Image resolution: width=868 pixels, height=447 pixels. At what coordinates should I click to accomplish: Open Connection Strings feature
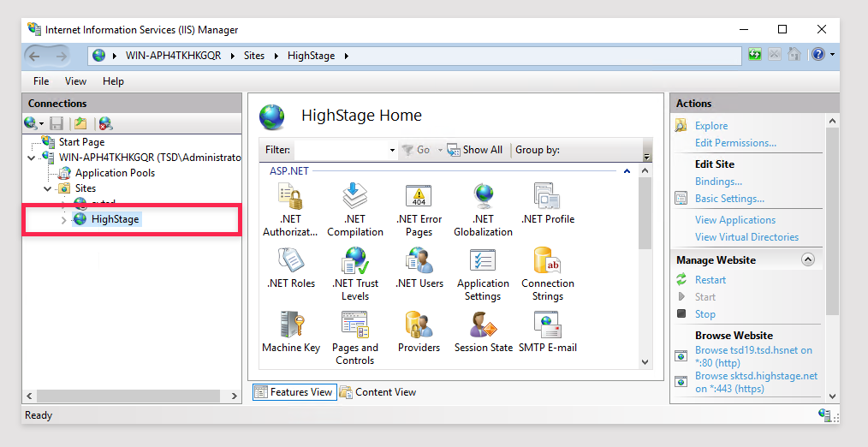pos(548,274)
